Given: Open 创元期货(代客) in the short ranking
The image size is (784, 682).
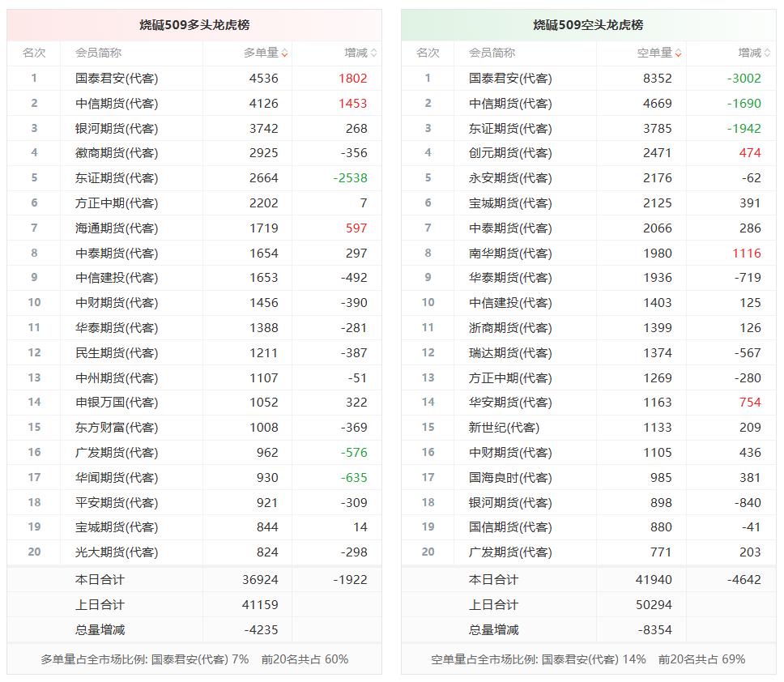Looking at the screenshot, I should pos(510,153).
